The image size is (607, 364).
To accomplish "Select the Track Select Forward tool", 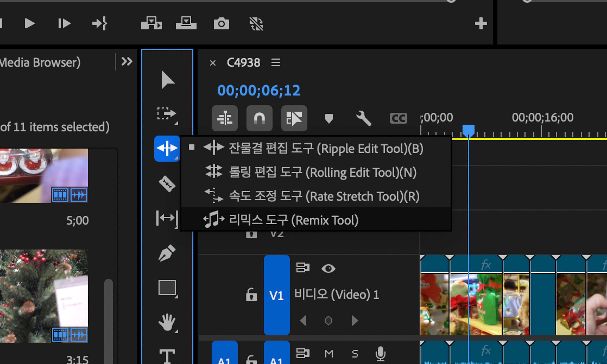I will point(167,114).
